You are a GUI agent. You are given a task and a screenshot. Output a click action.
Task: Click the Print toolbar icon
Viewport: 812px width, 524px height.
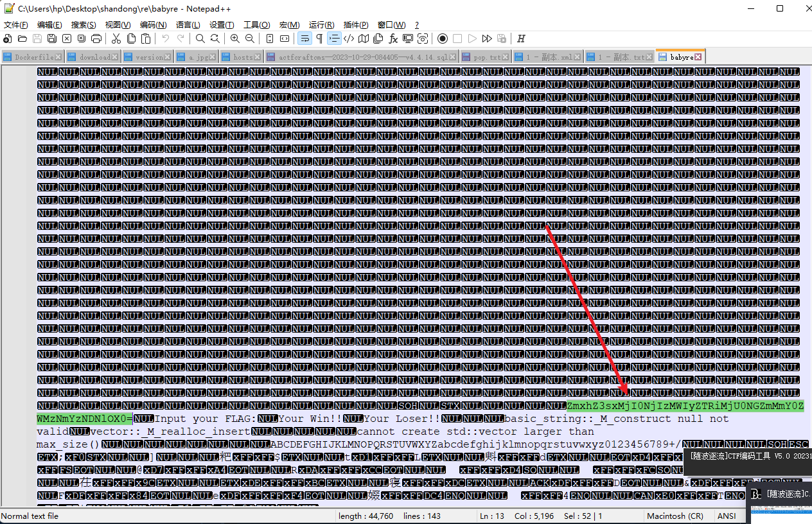click(96, 39)
